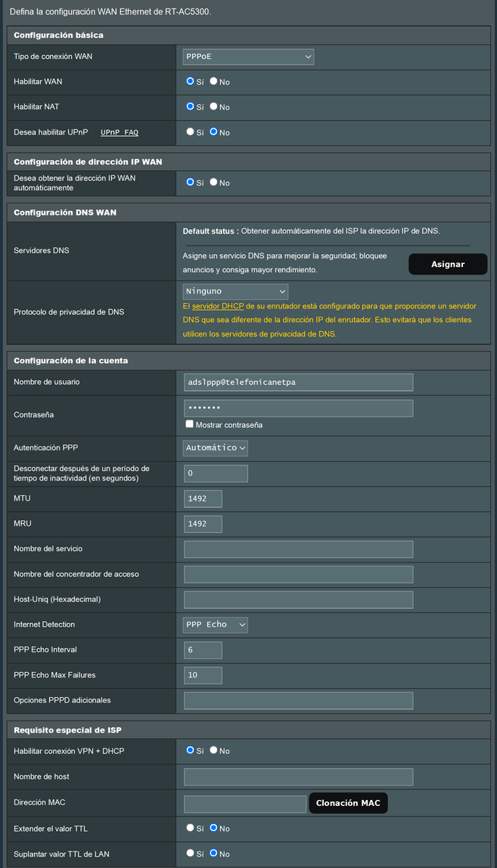
Task: Open the Tipo de conexión WAN dropdown
Action: point(247,56)
